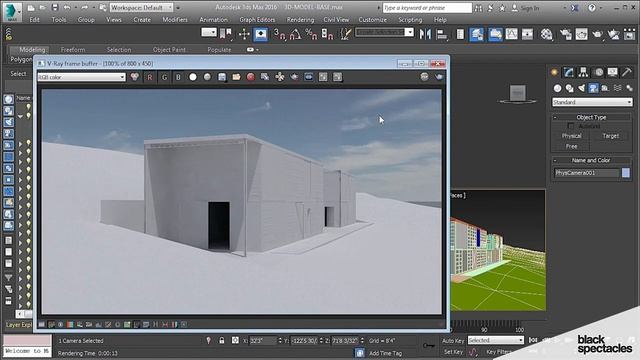This screenshot has height=360, width=640.
Task: Toggle Blue channel in V-Ray frame buffer
Action: [x=178, y=77]
